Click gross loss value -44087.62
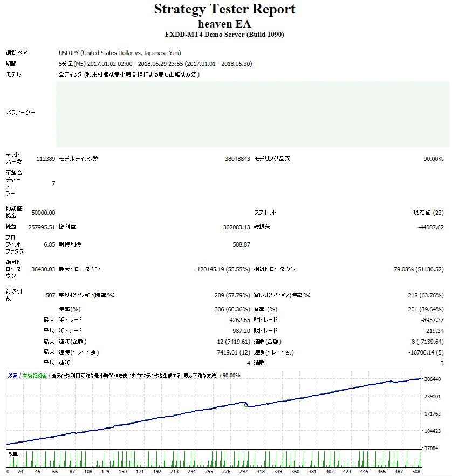 point(431,227)
